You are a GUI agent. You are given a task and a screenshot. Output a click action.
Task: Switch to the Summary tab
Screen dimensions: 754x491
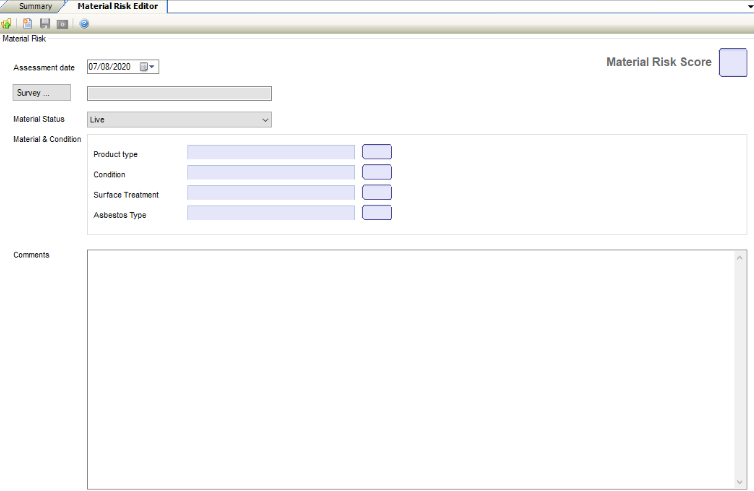coord(35,6)
